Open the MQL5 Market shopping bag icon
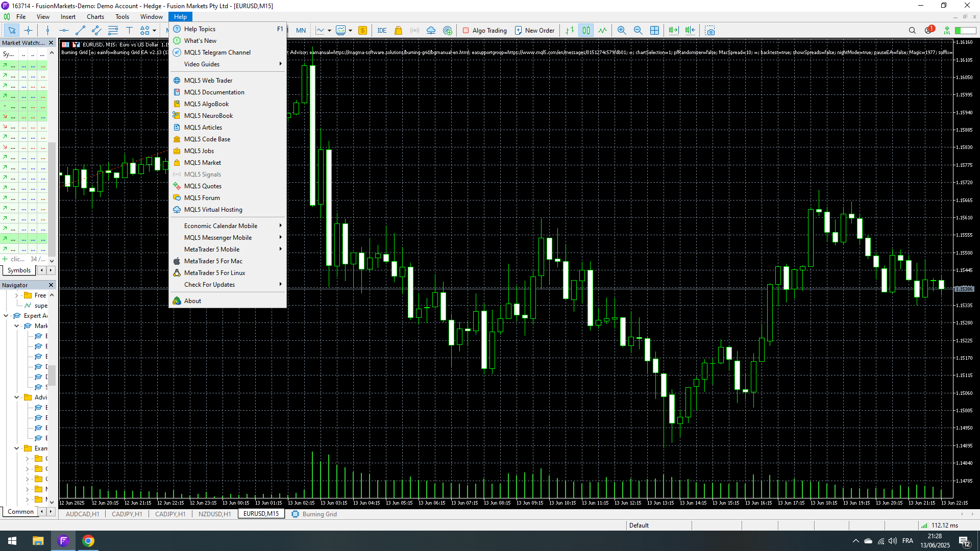980x551 pixels. [399, 31]
